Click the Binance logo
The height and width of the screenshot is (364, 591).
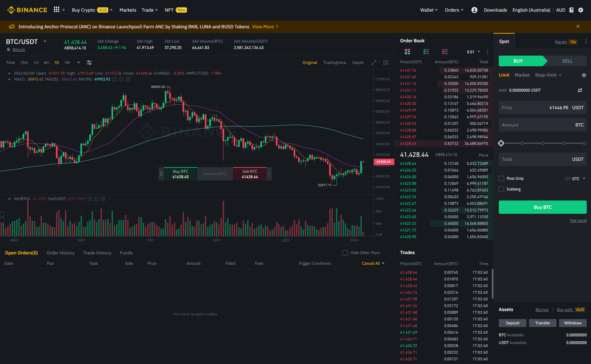(27, 10)
